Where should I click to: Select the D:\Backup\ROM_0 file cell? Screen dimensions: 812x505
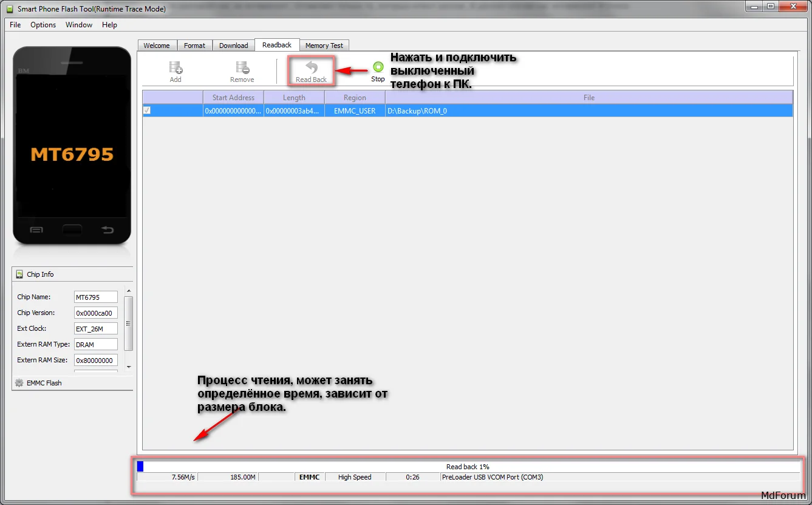pyautogui.click(x=588, y=111)
